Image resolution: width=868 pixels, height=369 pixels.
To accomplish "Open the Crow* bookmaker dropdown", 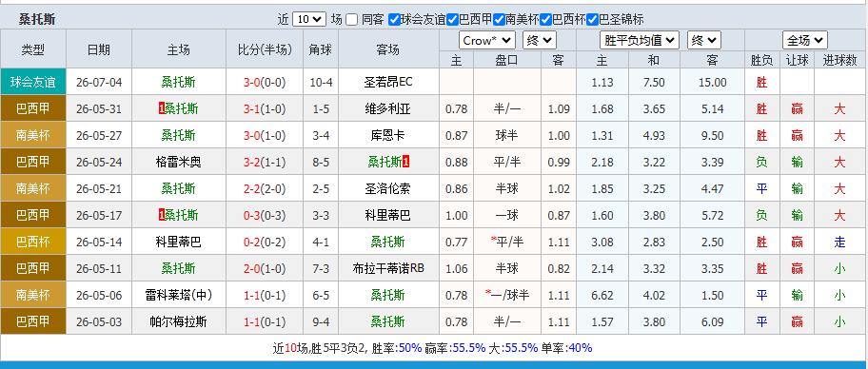I will tap(487, 40).
